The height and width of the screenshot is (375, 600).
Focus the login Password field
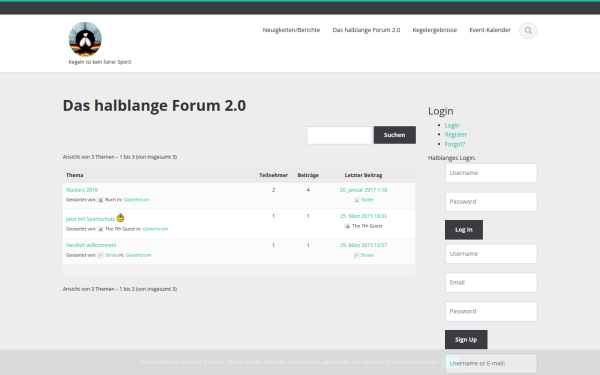[x=491, y=202]
